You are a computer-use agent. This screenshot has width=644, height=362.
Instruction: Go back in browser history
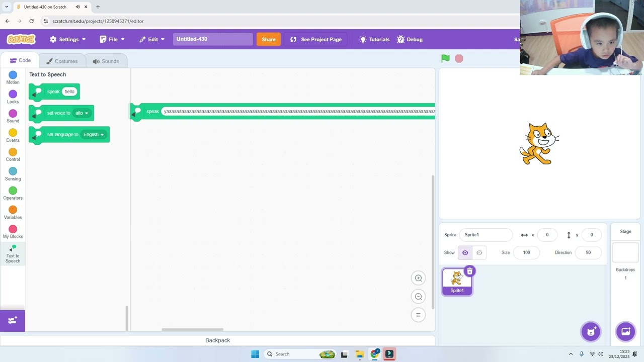(7, 21)
